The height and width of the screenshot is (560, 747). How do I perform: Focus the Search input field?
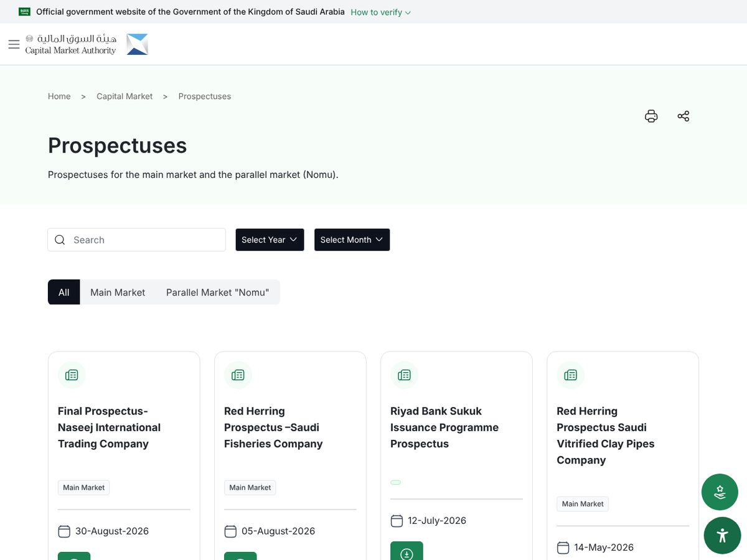136,240
